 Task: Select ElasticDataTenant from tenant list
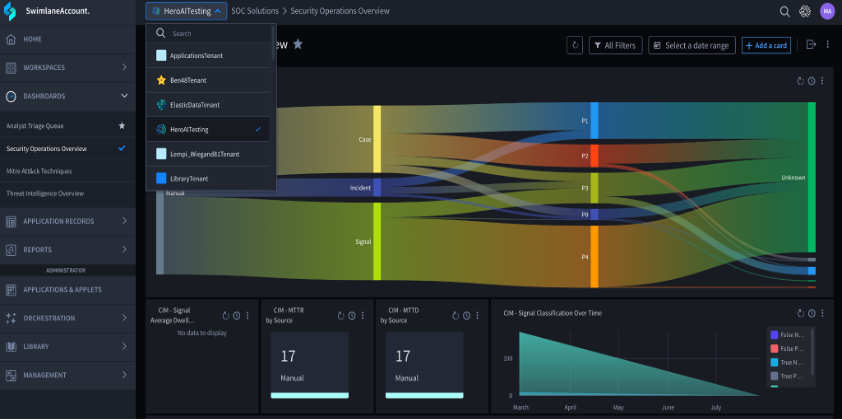(208, 105)
